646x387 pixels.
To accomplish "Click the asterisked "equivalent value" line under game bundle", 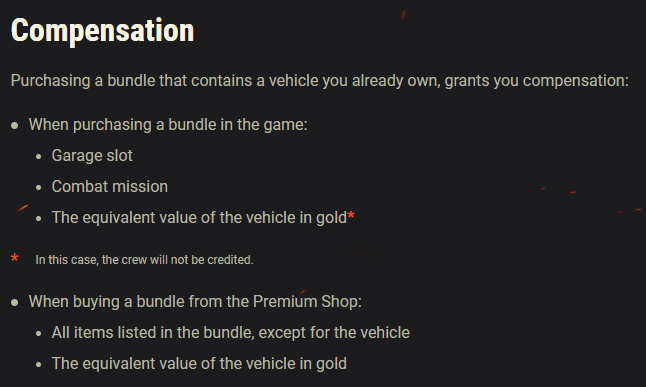I will tap(203, 218).
